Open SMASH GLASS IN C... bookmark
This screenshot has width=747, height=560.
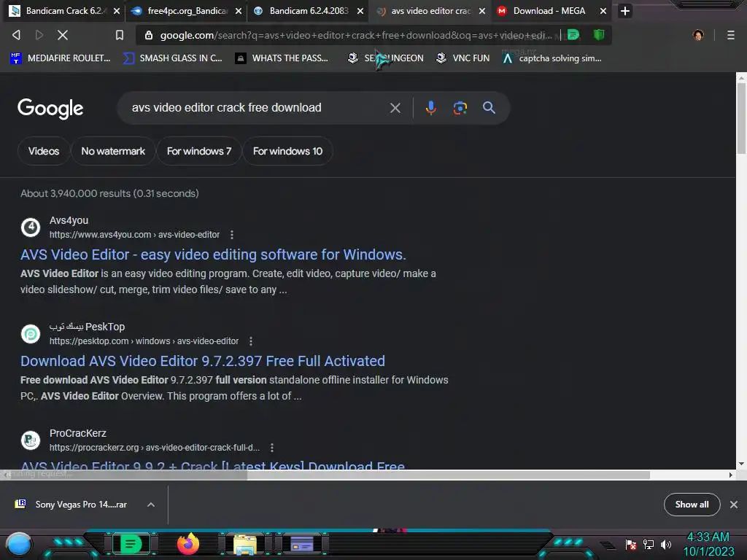pos(173,58)
